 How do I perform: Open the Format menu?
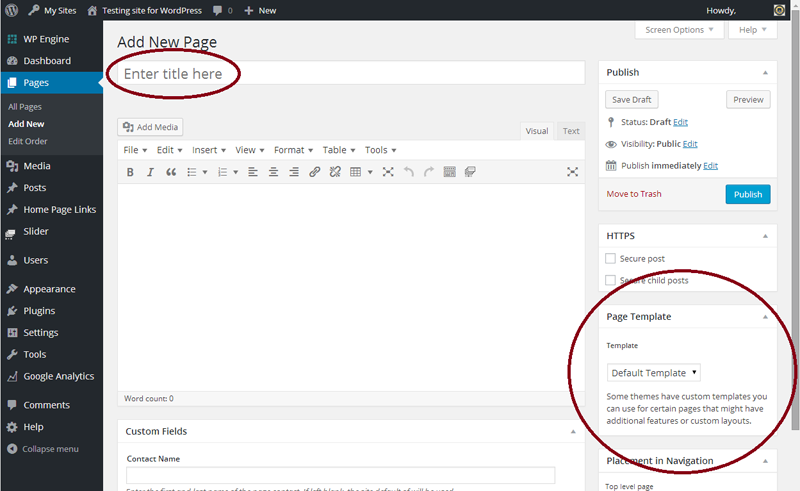(x=293, y=150)
